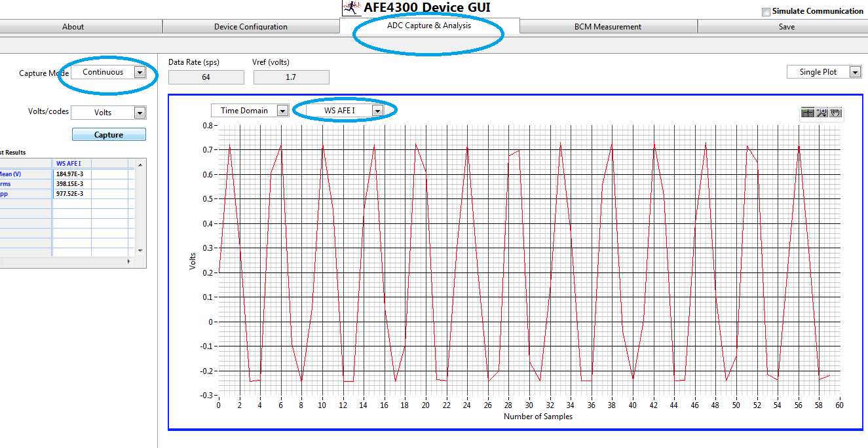
Task: Open the WS AFE I channel dropdown
Action: [345, 111]
